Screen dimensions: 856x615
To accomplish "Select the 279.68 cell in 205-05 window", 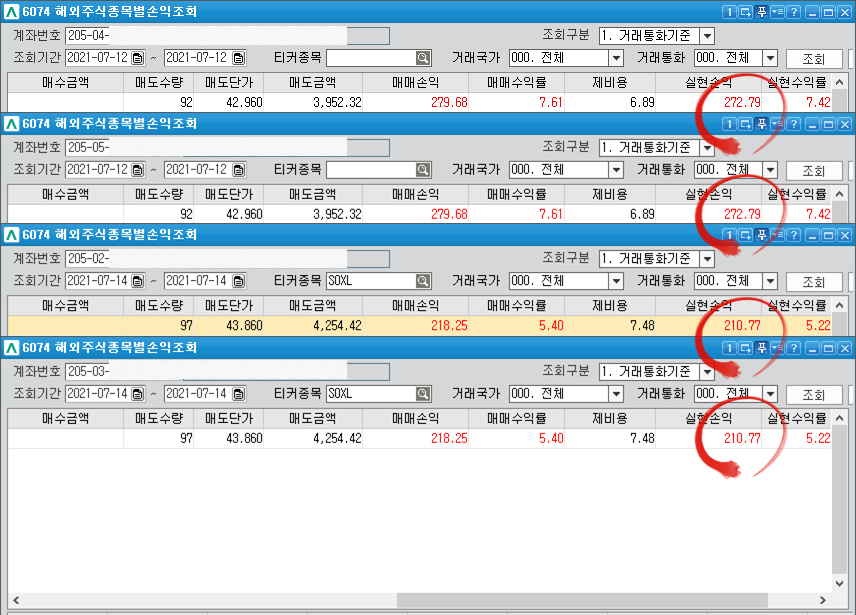I will 415,214.
